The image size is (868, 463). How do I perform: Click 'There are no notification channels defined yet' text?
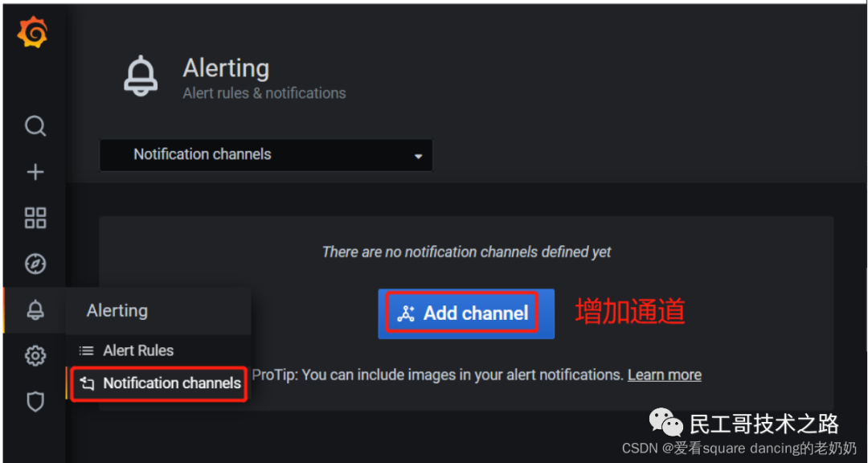click(467, 252)
